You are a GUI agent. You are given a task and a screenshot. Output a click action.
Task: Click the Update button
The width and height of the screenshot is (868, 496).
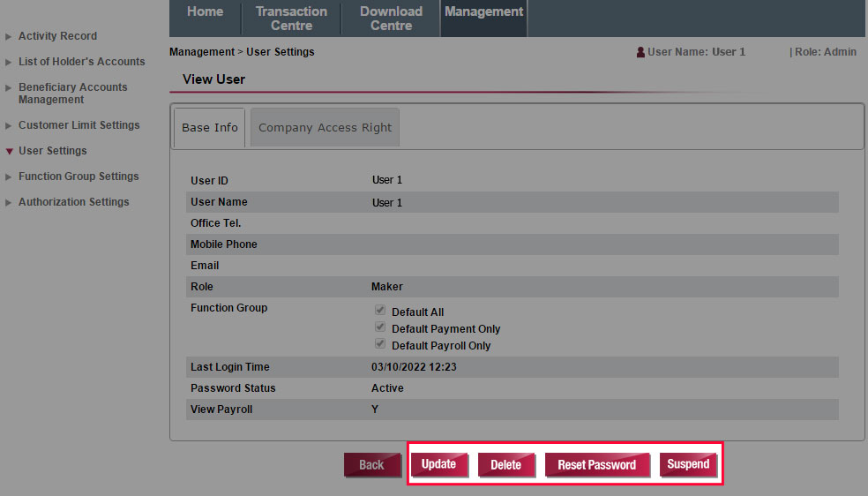439,464
